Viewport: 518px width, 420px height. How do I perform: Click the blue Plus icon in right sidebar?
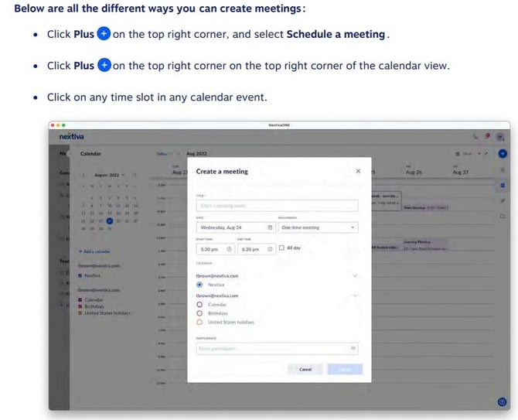(503, 154)
